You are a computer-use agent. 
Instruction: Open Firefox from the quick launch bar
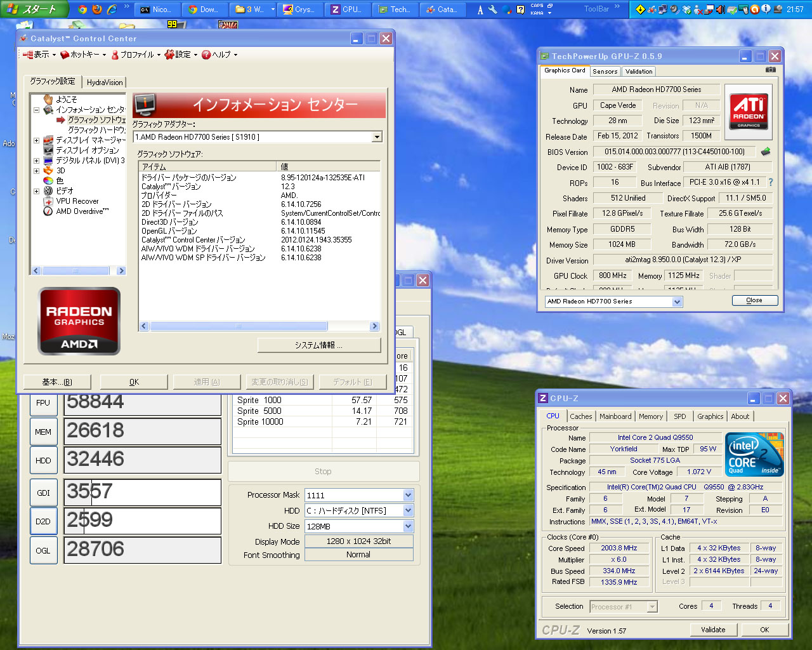pyautogui.click(x=97, y=9)
